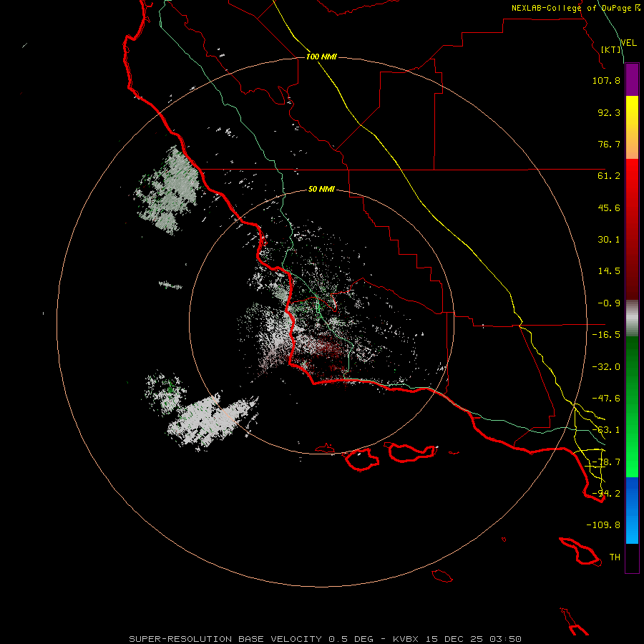Click the purple top color bar segment
Image resolution: width=644 pixels, height=644 pixels.
pyautogui.click(x=632, y=80)
